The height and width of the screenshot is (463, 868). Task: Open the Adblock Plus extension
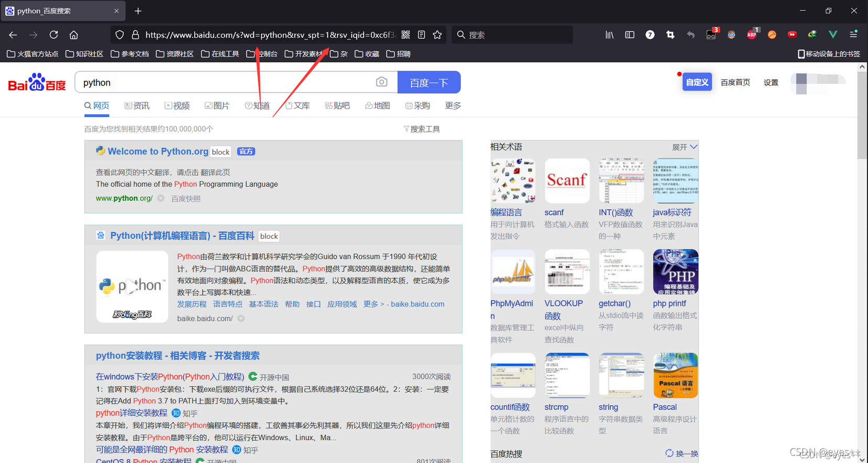click(x=752, y=35)
